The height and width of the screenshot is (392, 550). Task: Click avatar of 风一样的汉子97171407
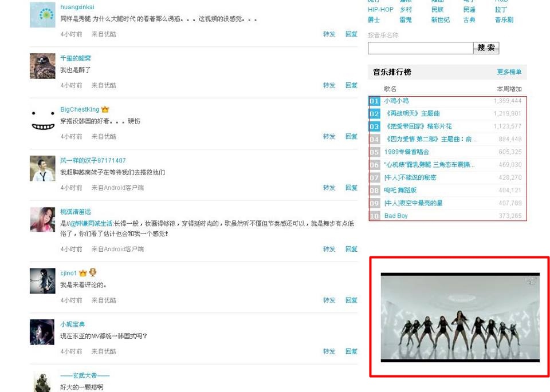click(42, 168)
